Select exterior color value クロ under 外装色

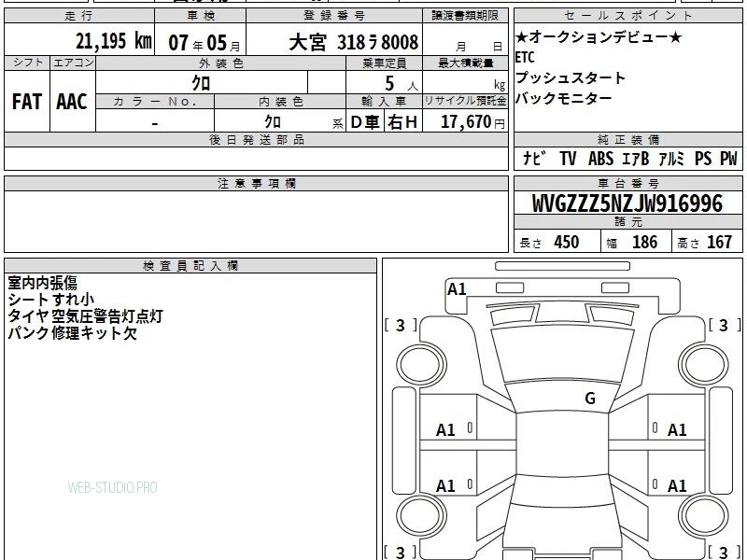[201, 83]
